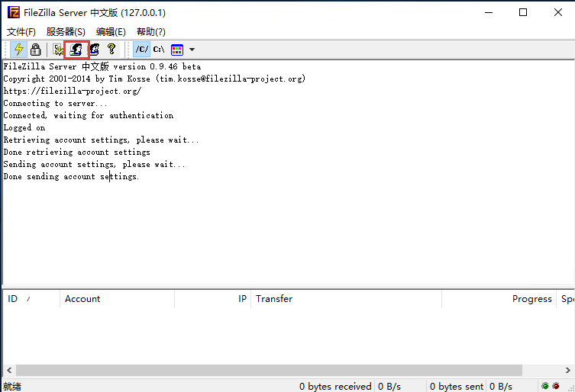Click "Done retrieving account settings" log line
This screenshot has height=392, width=575.
tap(76, 152)
